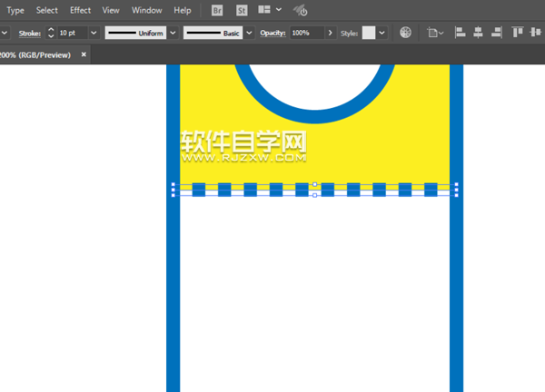Click the horizontal align center icon
Screen dimensions: 545x392
pos(477,33)
